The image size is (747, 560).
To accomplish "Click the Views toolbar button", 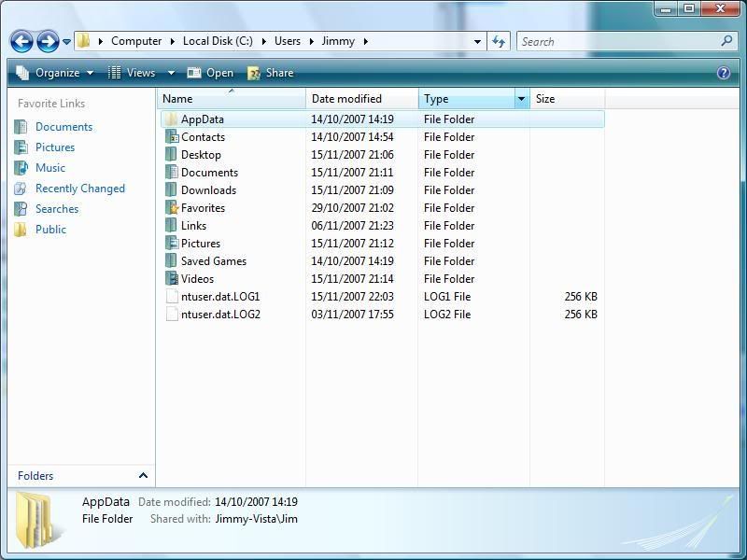I will 132,73.
